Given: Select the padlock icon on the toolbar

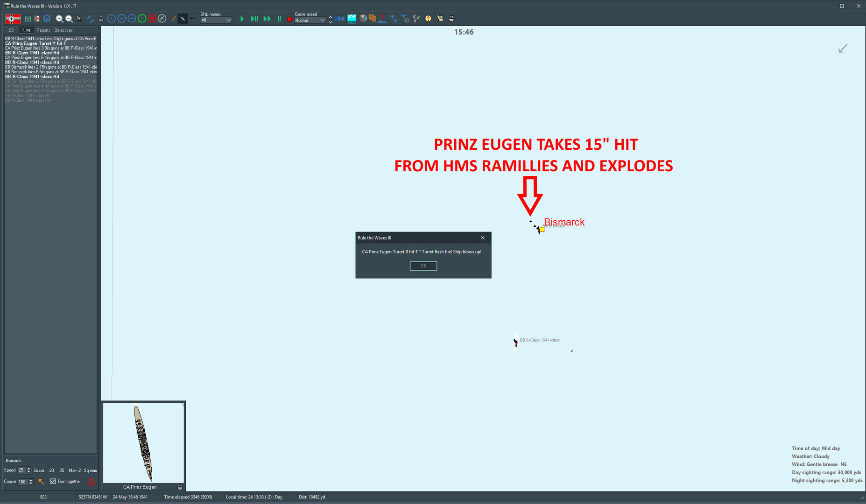Looking at the screenshot, I should coord(101,19).
